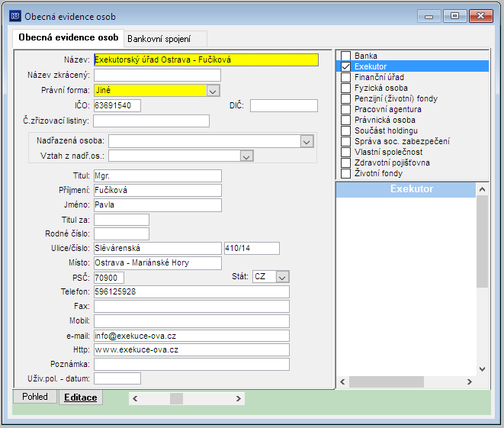This screenshot has height=428, width=504.
Task: Click the Jméno field
Action: click(x=158, y=205)
